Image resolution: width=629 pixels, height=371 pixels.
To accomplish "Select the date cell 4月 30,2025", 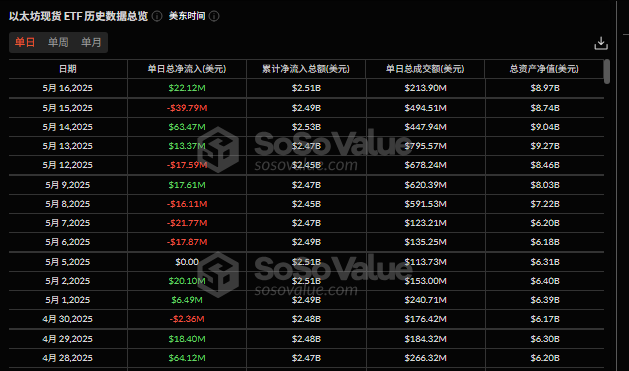I will (67, 319).
